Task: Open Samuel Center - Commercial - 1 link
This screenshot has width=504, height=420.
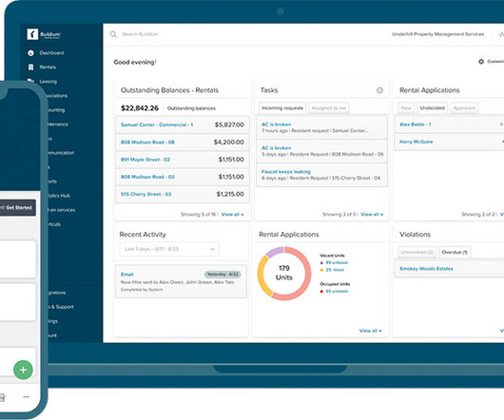Action: click(x=157, y=124)
